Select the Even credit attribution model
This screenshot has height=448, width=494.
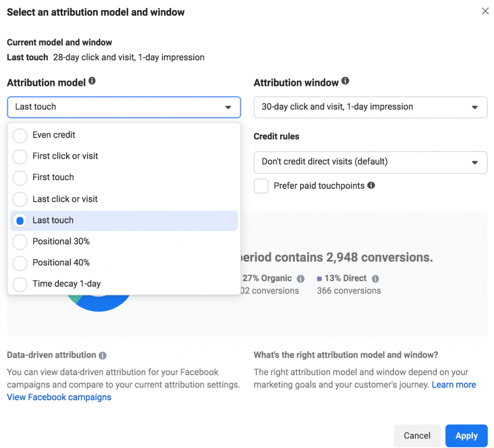tap(53, 135)
